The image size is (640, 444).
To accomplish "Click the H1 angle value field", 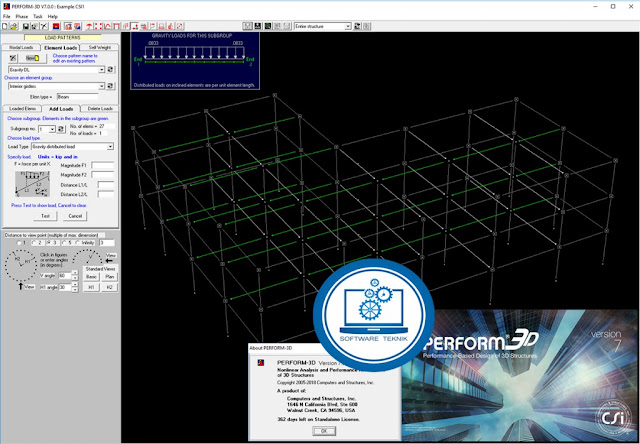I will [x=65, y=287].
